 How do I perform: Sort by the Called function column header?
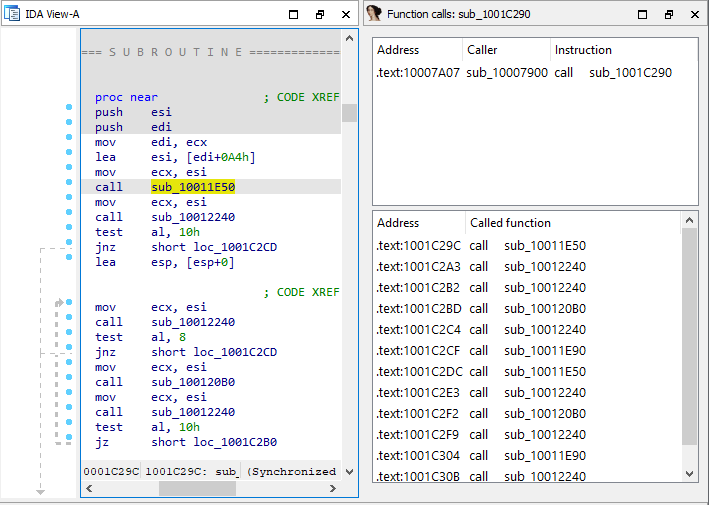pyautogui.click(x=510, y=223)
